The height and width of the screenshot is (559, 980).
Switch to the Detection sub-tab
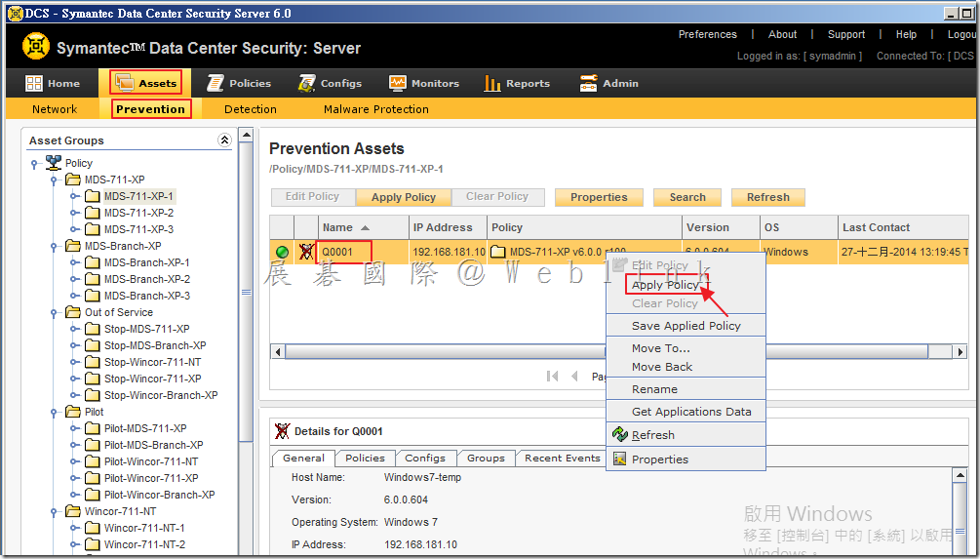pos(250,109)
